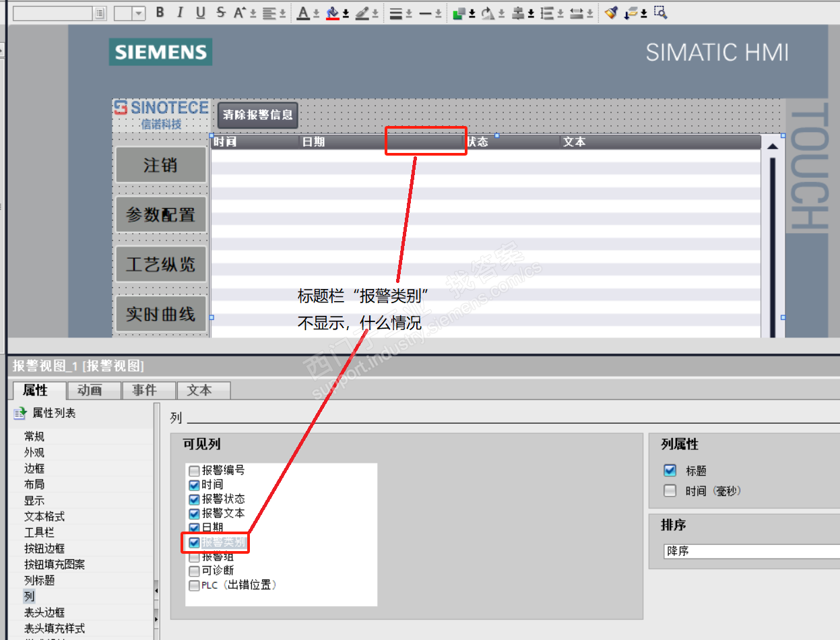Open the font name list button
The image size is (840, 640).
click(x=100, y=13)
